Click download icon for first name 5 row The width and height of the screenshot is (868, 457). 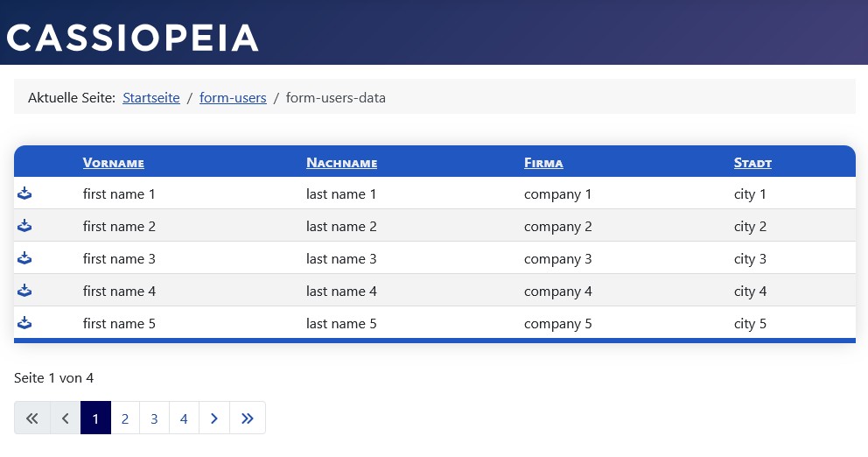pyautogui.click(x=24, y=323)
